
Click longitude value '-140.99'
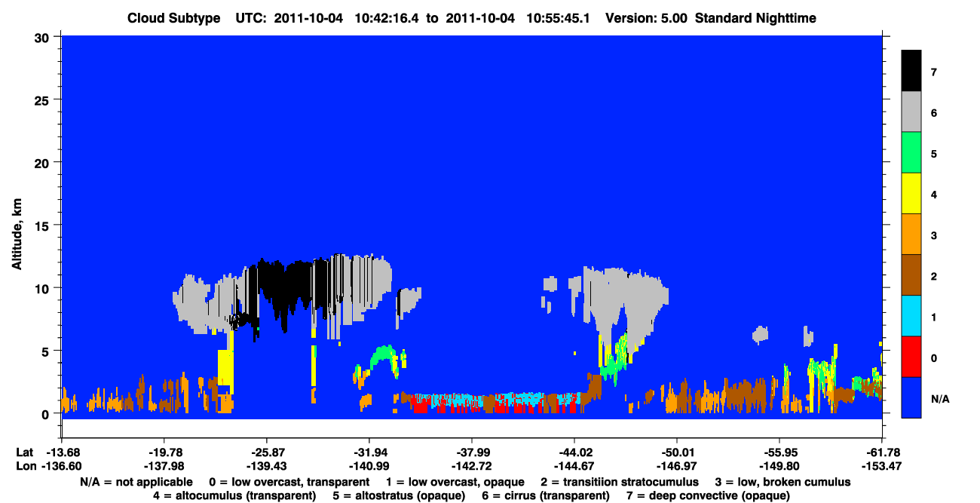coord(369,466)
